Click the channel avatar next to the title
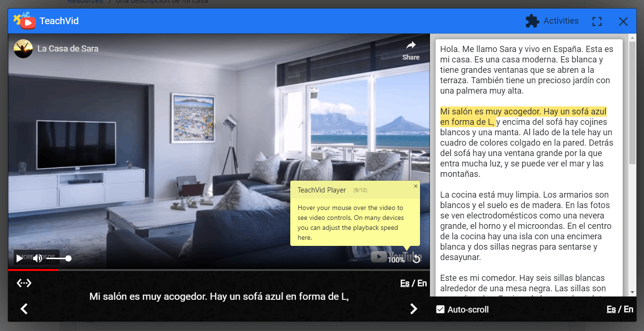Screen dimensions: 644x331 [x=23, y=48]
